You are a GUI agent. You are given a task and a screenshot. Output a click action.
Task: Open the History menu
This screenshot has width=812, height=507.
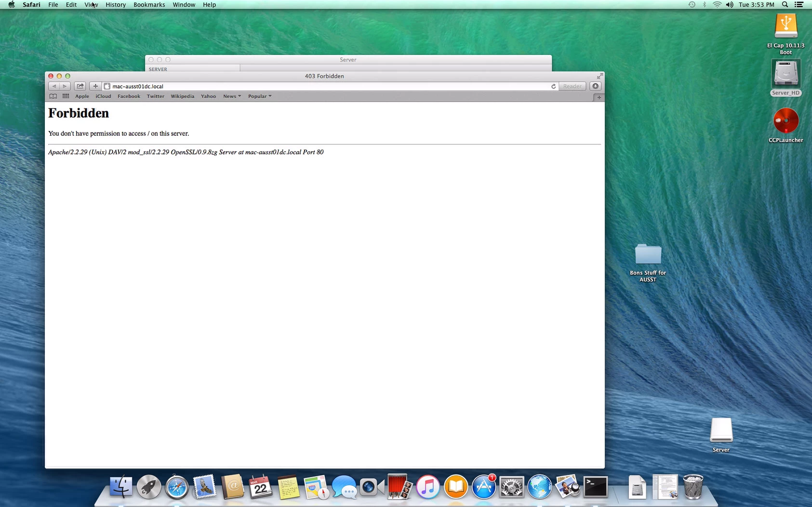[x=116, y=4]
